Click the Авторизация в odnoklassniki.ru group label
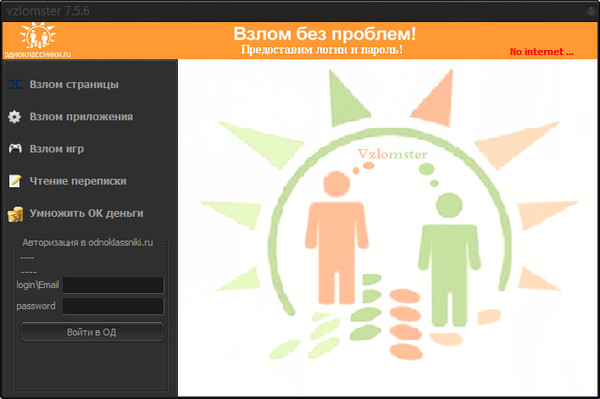The height and width of the screenshot is (399, 600). point(88,243)
